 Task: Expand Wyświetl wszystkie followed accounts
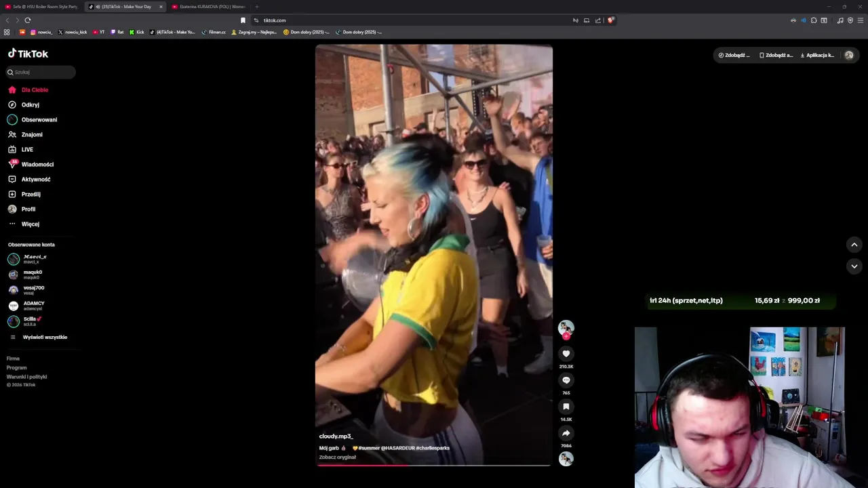pos(39,337)
